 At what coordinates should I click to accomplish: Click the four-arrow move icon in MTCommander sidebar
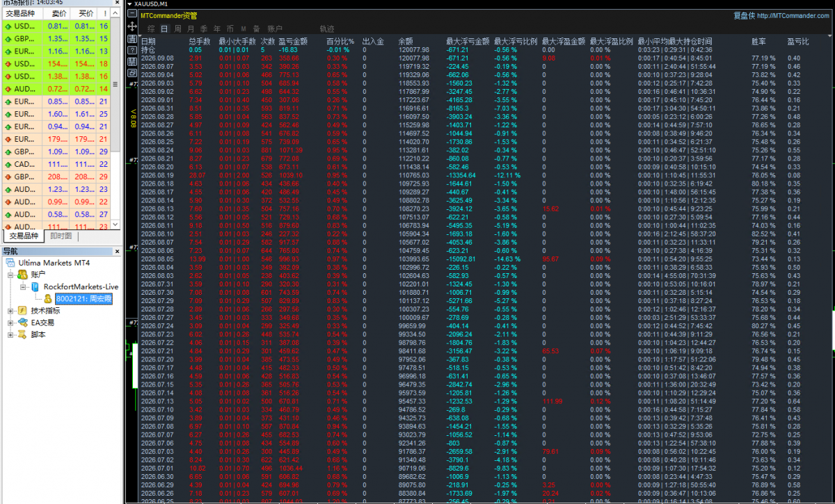tap(132, 26)
